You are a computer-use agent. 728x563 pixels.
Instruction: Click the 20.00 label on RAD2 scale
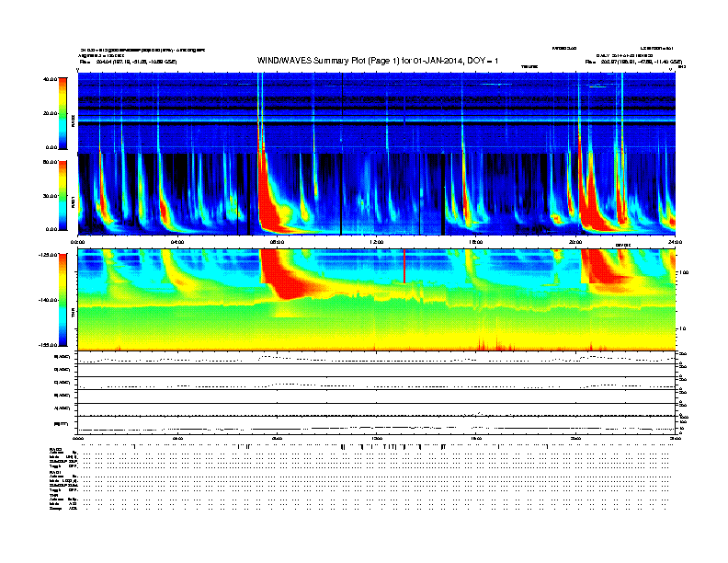click(51, 113)
